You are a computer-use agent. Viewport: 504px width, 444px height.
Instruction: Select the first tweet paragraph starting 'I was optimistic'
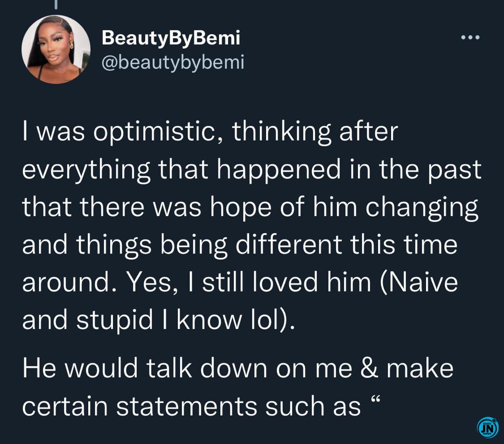[252, 225]
